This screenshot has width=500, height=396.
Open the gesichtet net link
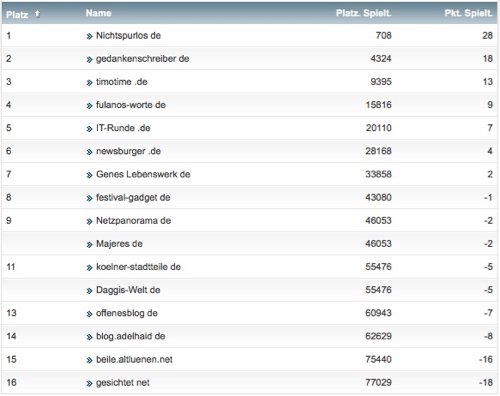[x=123, y=382]
